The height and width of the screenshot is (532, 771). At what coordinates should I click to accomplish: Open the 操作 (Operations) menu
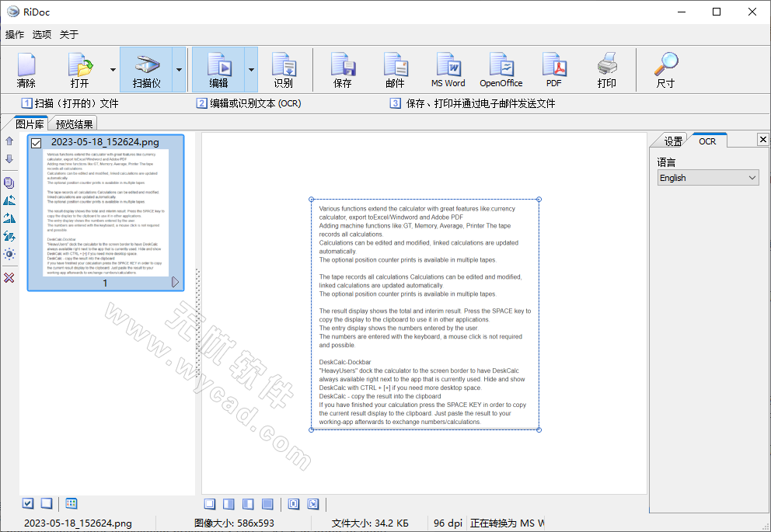pos(14,34)
